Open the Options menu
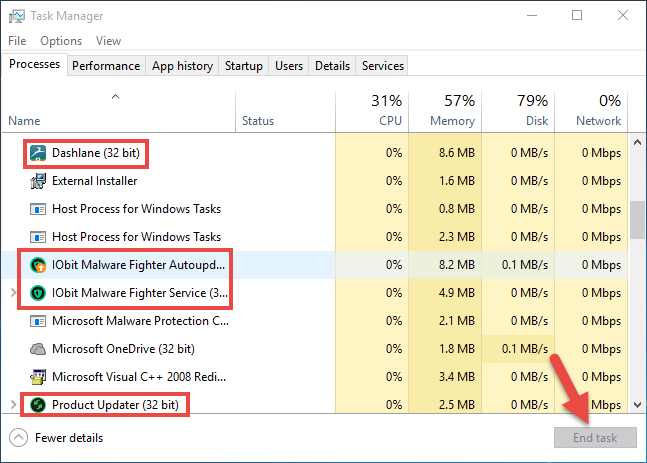The image size is (647, 463). [61, 41]
